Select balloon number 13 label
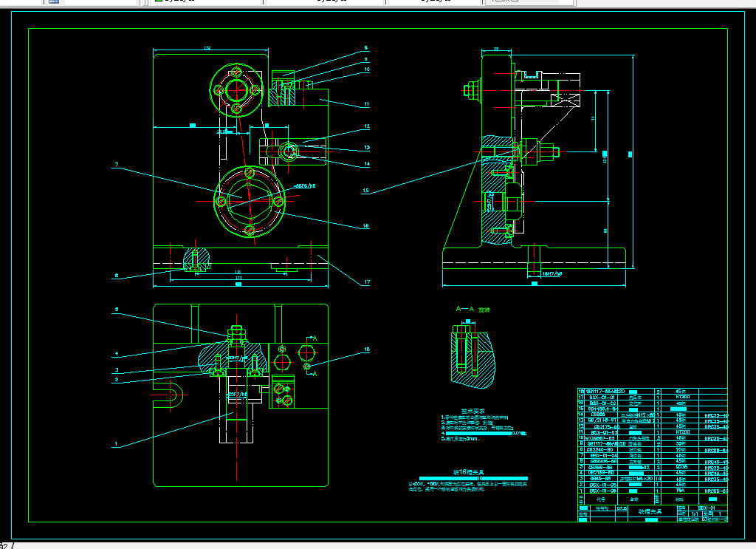Viewport: 756px width, 549px height. click(367, 148)
